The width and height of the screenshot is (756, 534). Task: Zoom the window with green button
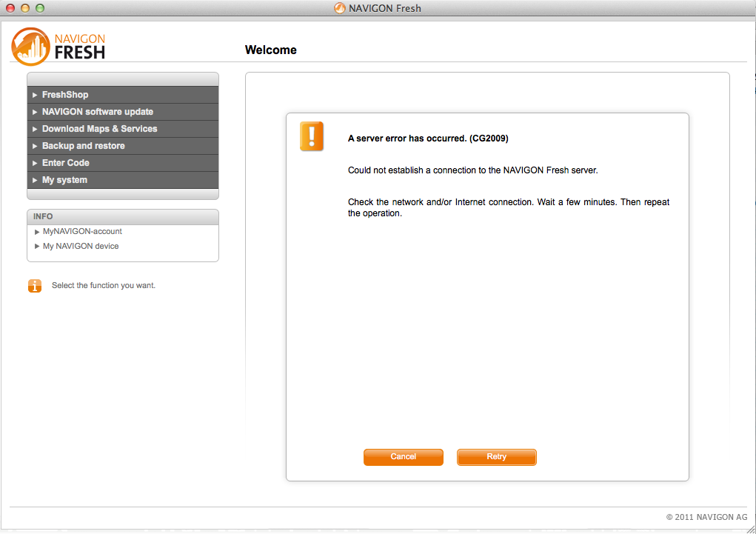pos(40,8)
